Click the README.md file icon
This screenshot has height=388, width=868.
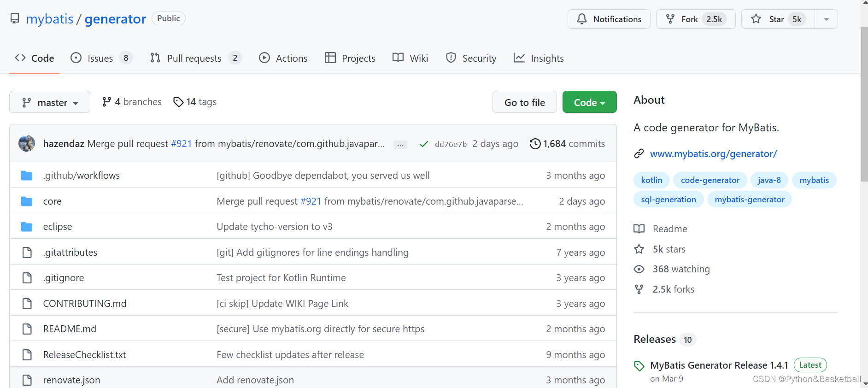pos(27,329)
